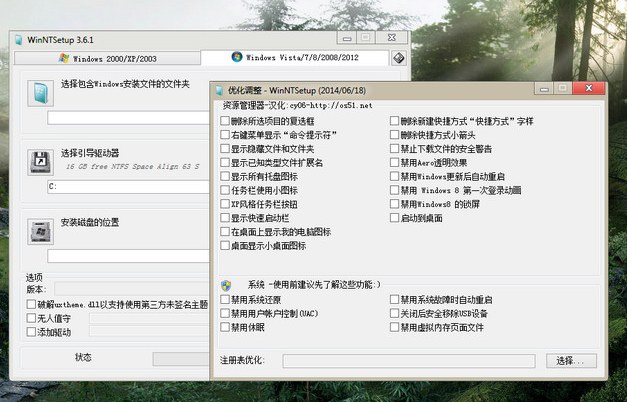The width and height of the screenshot is (627, 402).
Task: Toggle 禁用 Windows 8 第一次登录动画
Action: pyautogui.click(x=394, y=190)
